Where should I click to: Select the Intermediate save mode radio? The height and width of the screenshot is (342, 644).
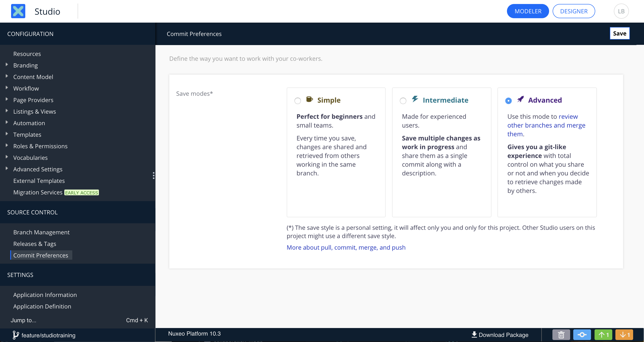pos(403,101)
